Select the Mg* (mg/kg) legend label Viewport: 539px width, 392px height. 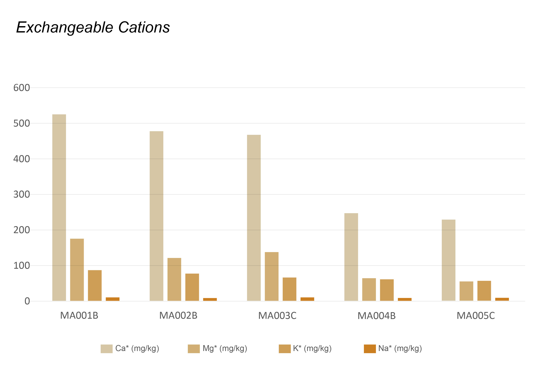point(225,348)
